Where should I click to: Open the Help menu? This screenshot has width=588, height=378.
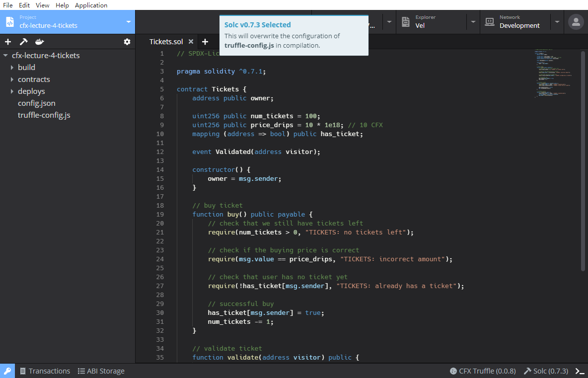(62, 5)
